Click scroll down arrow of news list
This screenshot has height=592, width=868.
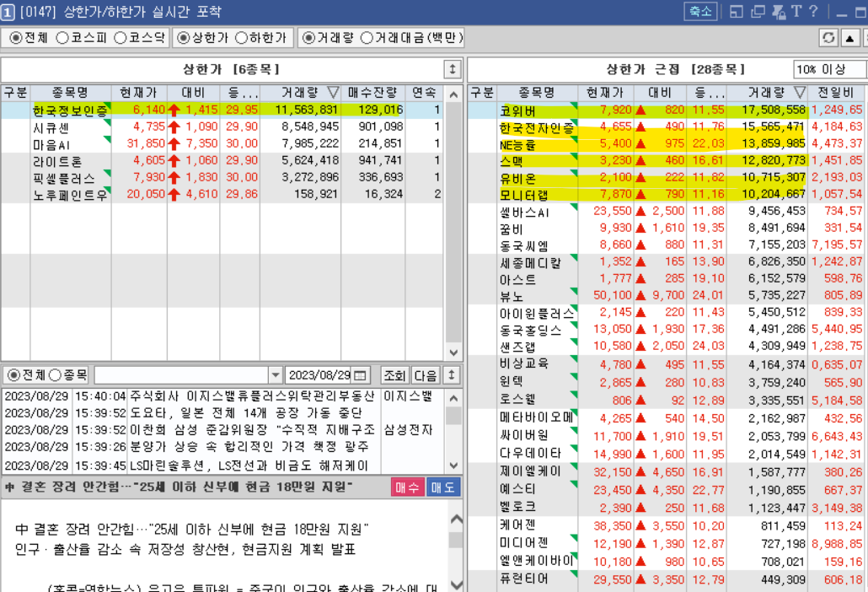(x=453, y=466)
